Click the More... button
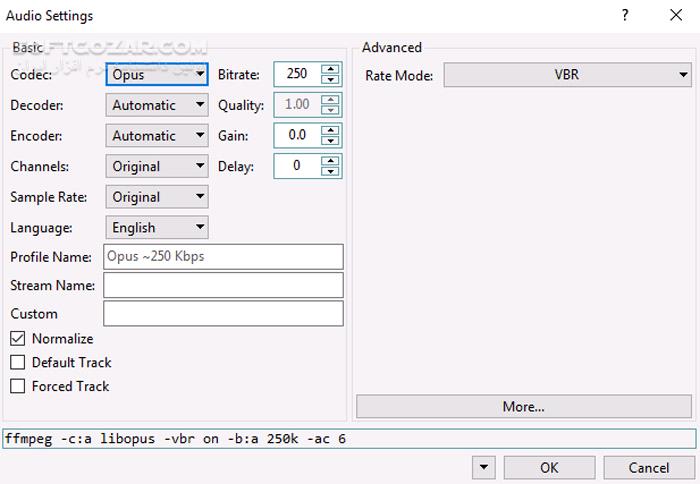 (524, 406)
